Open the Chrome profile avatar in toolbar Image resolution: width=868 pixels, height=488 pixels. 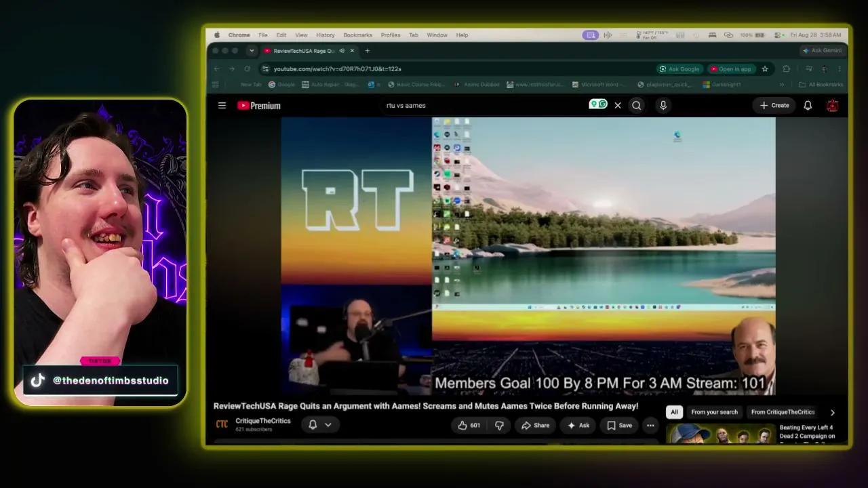pos(824,68)
